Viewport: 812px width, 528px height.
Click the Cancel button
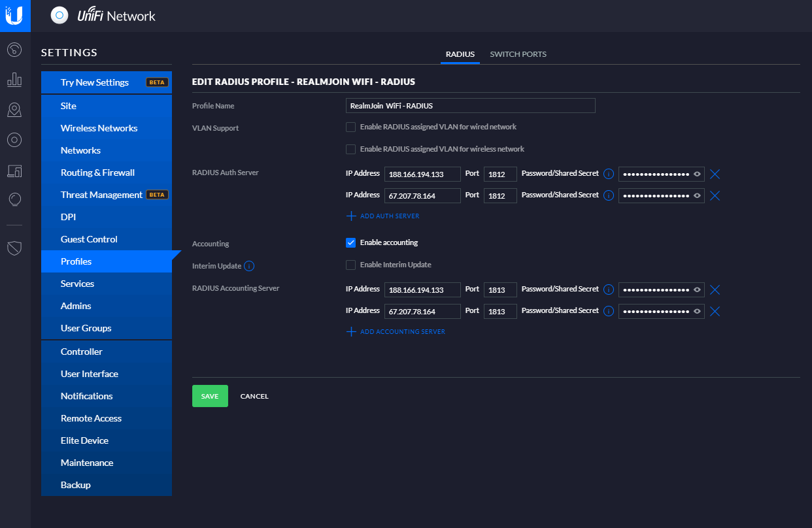coord(254,397)
